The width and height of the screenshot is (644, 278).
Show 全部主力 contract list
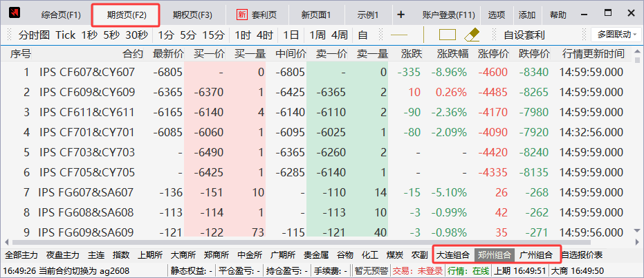pos(21,255)
